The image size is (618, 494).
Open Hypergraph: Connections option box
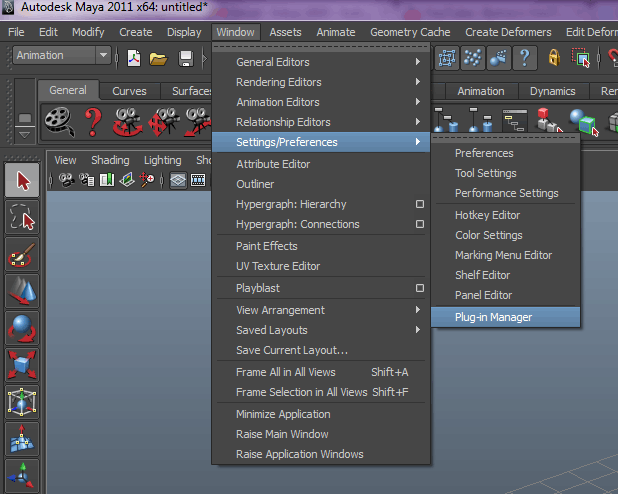420,224
